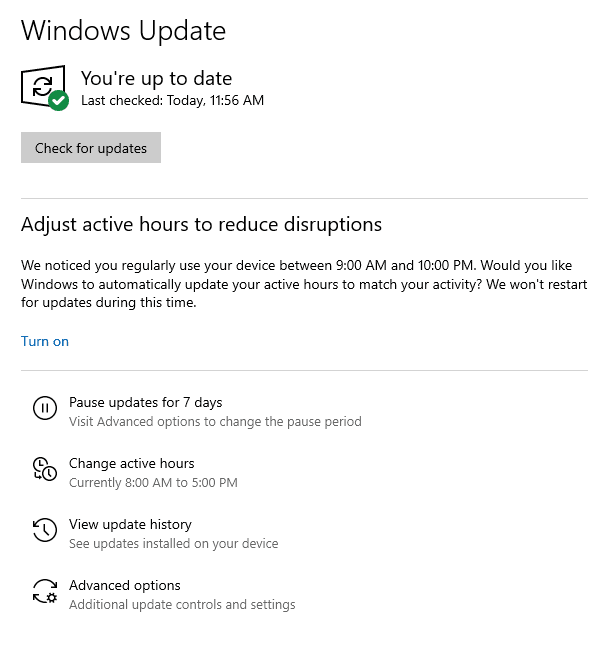Click the 'Last checked: Today, 11:56 AM' text

click(x=172, y=100)
